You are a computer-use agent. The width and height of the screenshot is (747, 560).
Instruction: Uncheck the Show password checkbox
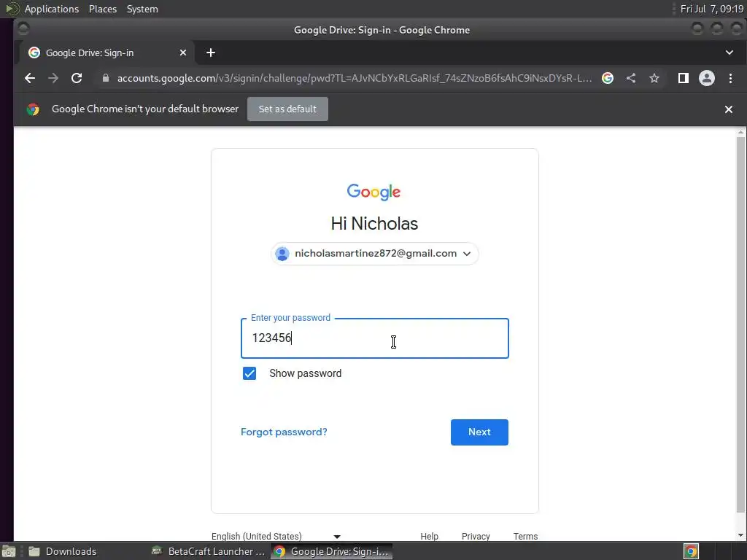click(249, 373)
